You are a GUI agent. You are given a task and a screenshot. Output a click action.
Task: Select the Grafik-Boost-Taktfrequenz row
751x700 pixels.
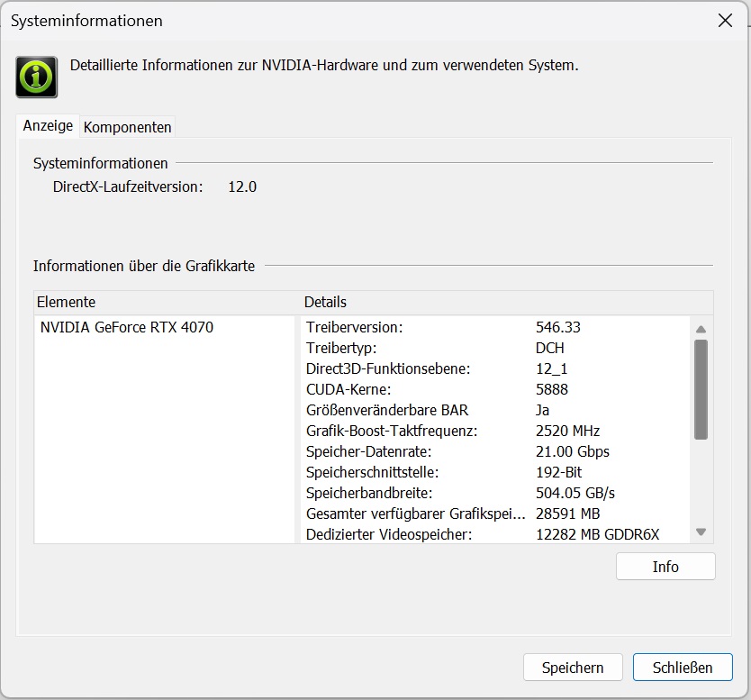[392, 431]
